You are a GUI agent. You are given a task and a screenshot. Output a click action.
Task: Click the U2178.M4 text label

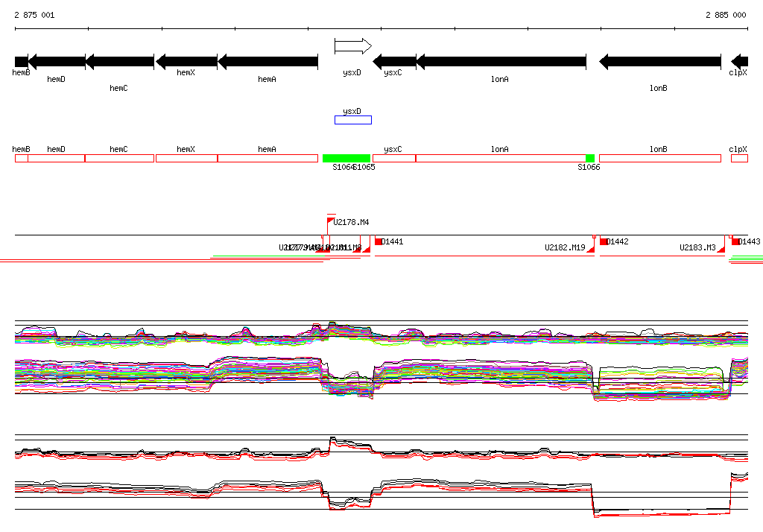352,222
